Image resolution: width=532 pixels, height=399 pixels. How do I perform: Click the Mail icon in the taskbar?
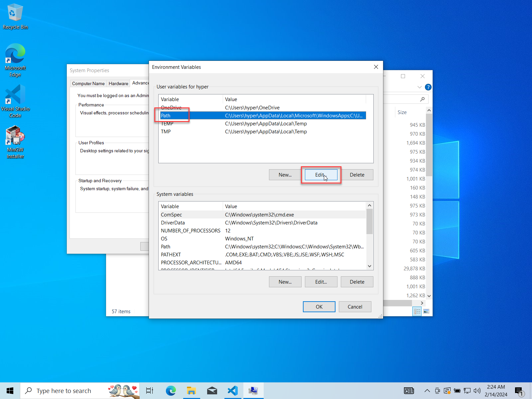[212, 391]
